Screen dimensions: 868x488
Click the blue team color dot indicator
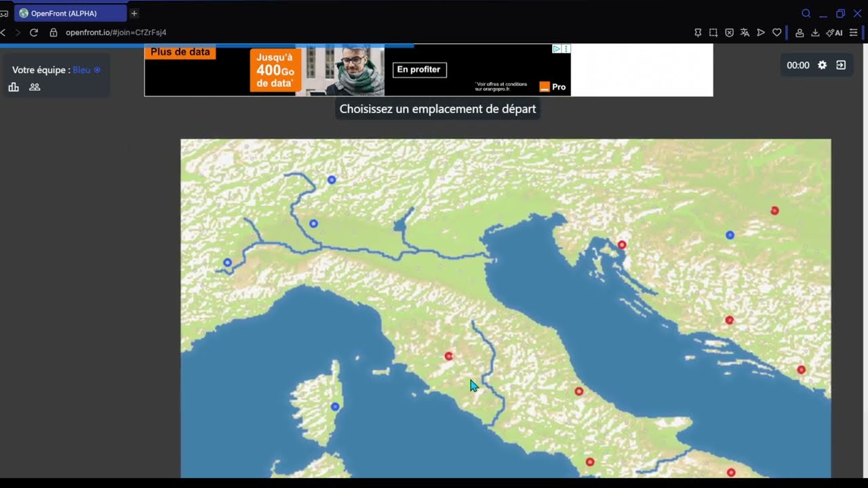97,70
